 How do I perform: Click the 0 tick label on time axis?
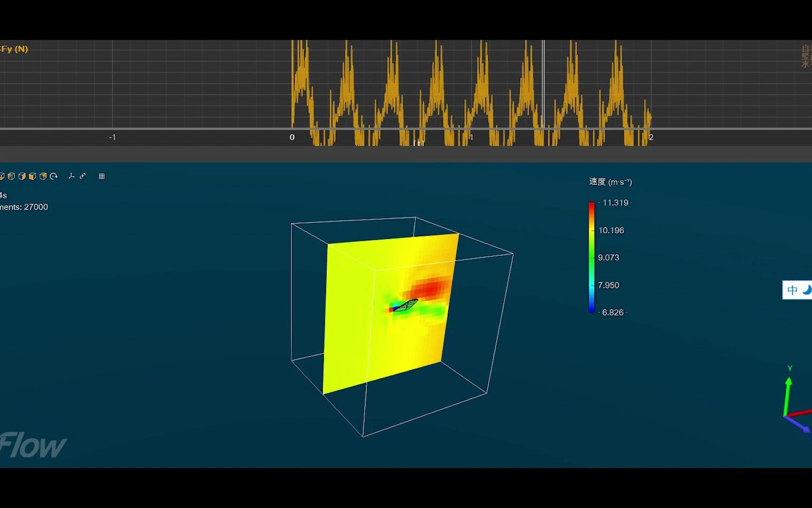tap(292, 137)
